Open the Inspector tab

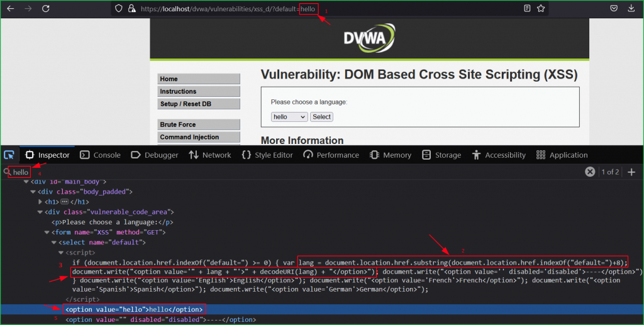click(x=47, y=155)
